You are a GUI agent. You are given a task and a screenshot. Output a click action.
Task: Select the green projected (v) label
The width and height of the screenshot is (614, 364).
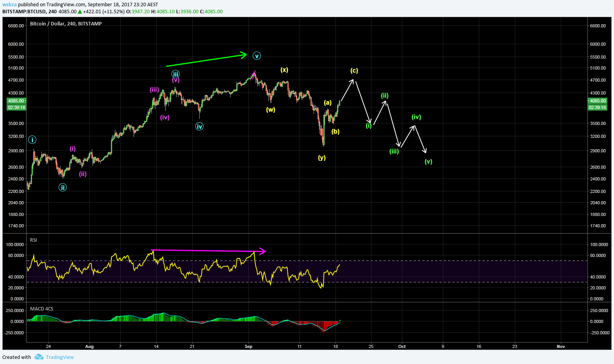pyautogui.click(x=428, y=161)
